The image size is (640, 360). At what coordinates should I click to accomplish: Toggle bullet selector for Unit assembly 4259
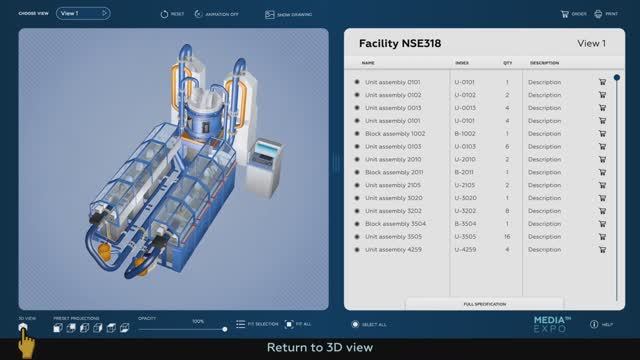click(357, 249)
